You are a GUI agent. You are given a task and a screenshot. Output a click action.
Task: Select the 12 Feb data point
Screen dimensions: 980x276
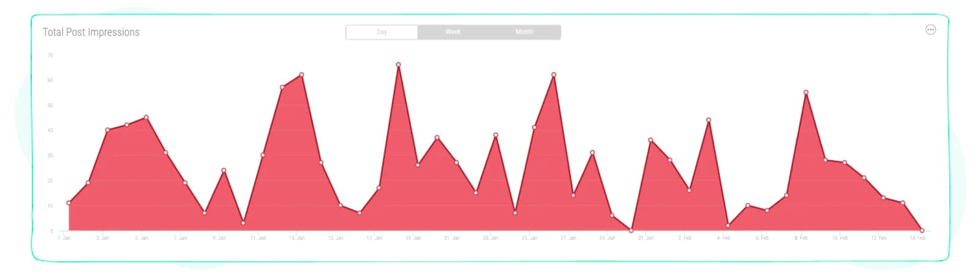point(883,197)
